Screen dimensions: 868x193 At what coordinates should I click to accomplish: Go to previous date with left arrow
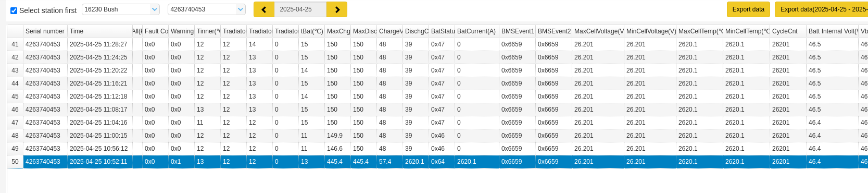click(264, 9)
